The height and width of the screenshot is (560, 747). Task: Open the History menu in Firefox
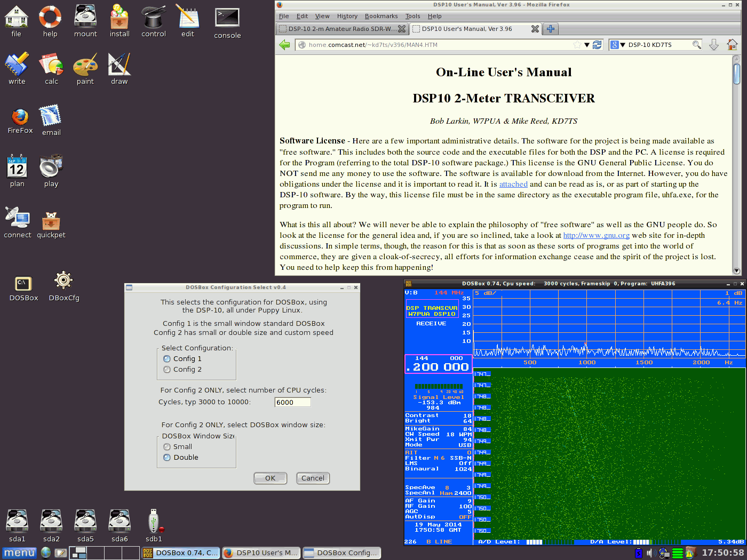click(347, 16)
